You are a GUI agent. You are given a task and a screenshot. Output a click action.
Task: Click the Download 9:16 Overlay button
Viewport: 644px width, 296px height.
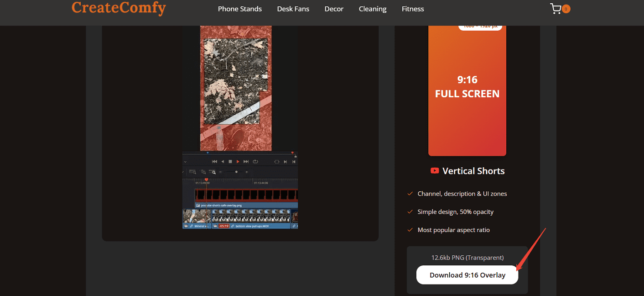point(467,275)
